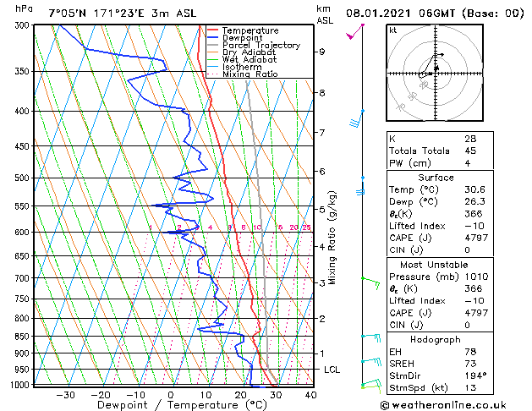
Task: Click the -30 temperature axis tick label
Action: (x=65, y=395)
